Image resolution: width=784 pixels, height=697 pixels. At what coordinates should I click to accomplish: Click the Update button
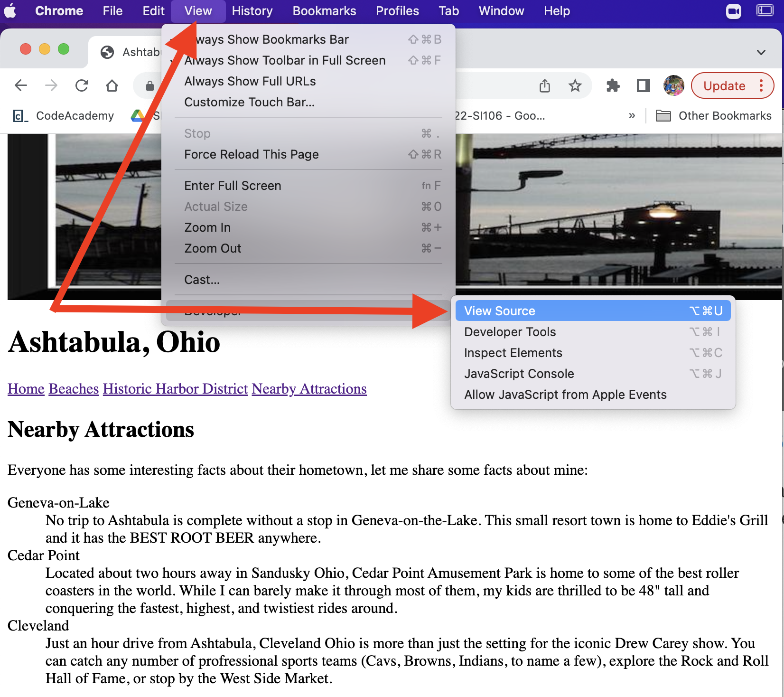724,86
